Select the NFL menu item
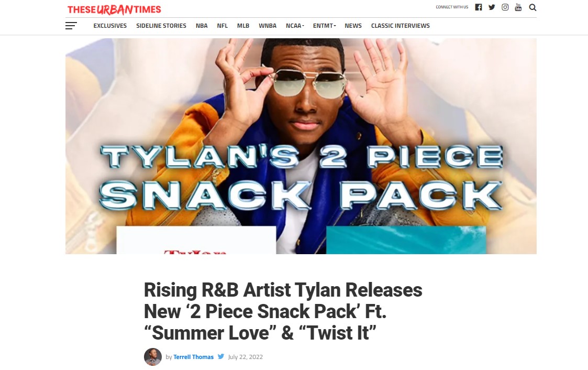Screen dimensions: 588x370 point(222,26)
